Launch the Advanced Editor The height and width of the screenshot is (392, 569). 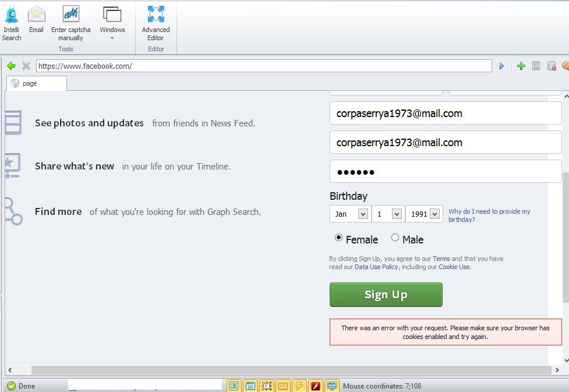click(x=155, y=23)
